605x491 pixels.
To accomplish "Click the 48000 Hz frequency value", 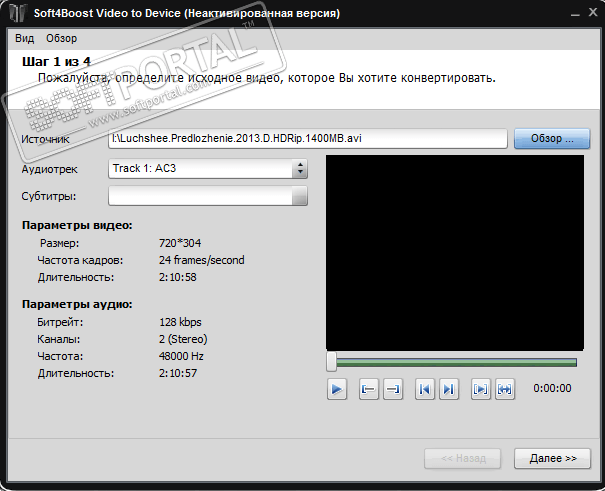I will pyautogui.click(x=181, y=356).
